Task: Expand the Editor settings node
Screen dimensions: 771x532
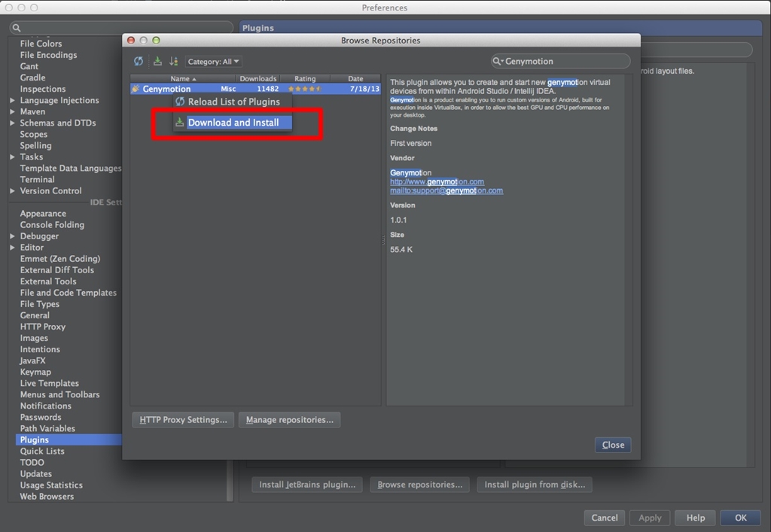Action: [12, 247]
